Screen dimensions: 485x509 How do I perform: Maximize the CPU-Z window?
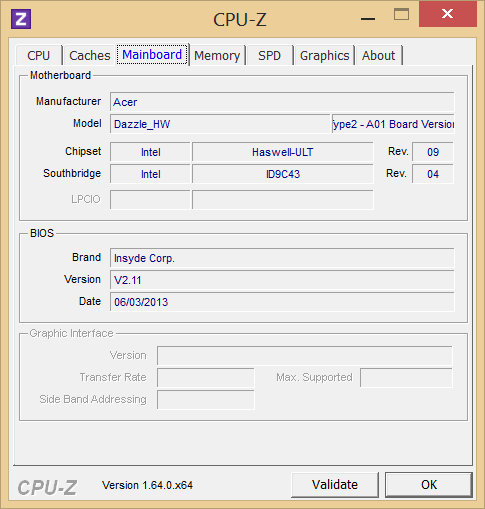coord(401,15)
